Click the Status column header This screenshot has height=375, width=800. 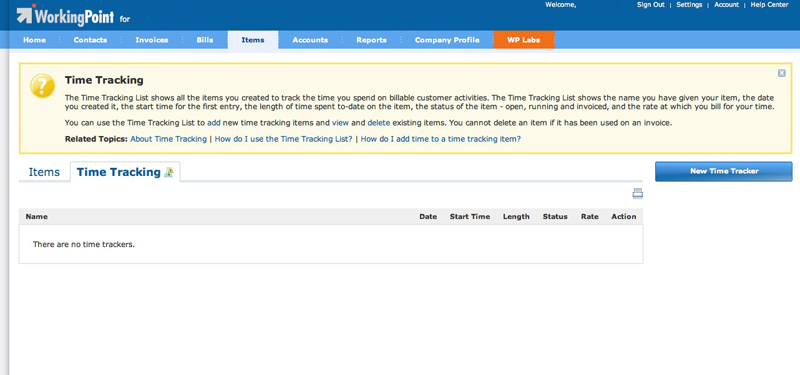555,216
